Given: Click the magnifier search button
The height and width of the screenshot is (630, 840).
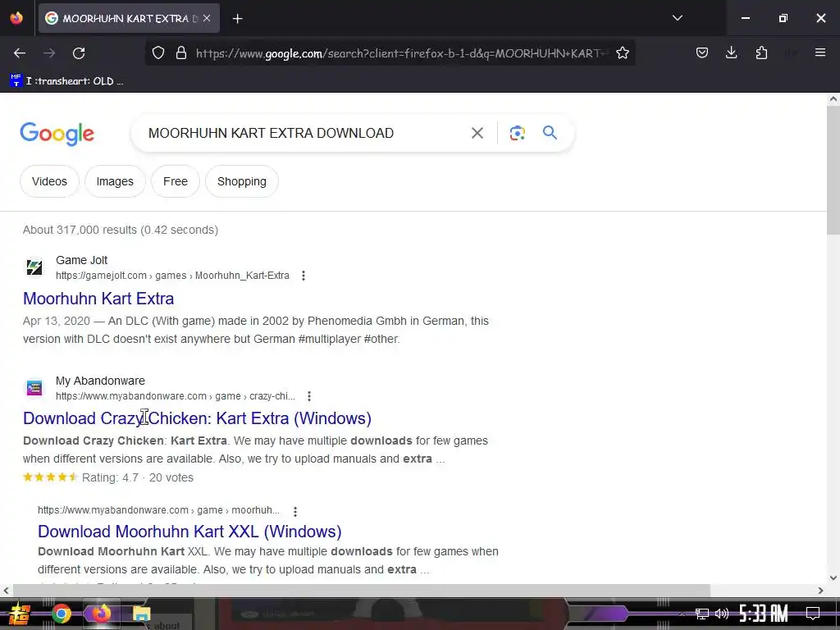Looking at the screenshot, I should point(550,132).
